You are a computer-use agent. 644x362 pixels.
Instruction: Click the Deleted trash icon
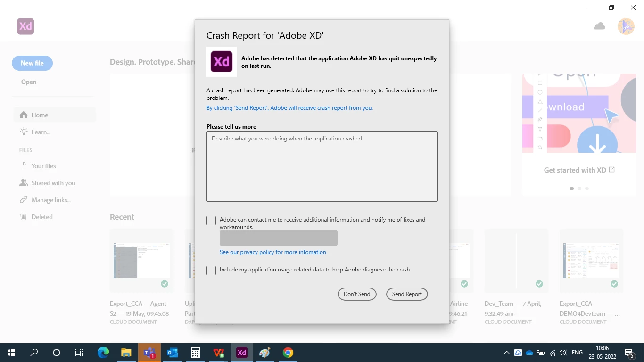pos(24,216)
